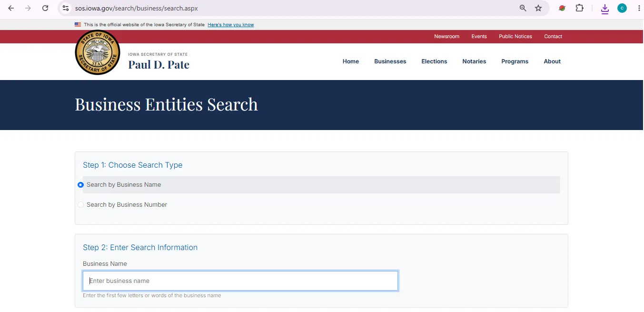
Task: Go to the Newsroom link
Action: (x=446, y=37)
